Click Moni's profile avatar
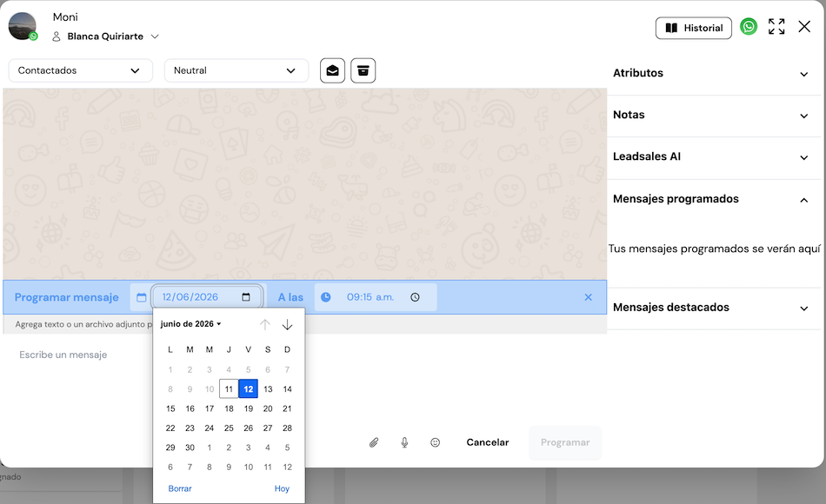This screenshot has width=826, height=504. tap(23, 26)
